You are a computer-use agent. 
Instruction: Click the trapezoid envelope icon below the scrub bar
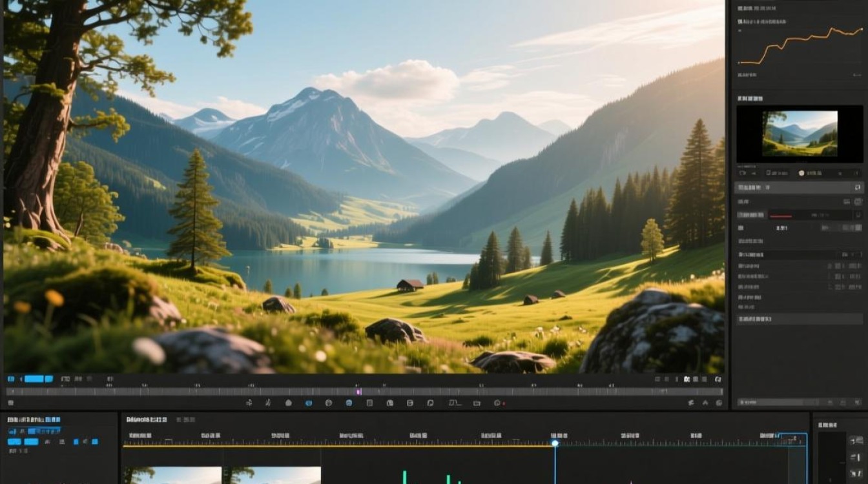tap(456, 403)
